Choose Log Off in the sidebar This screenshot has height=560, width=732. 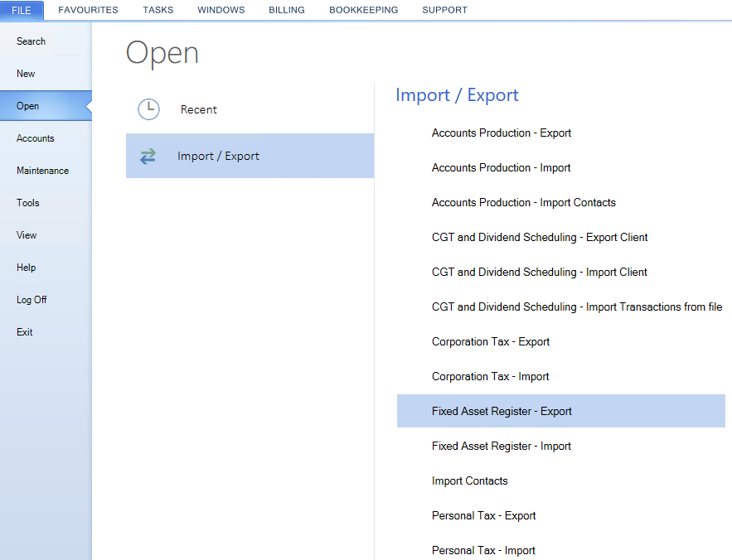46,299
